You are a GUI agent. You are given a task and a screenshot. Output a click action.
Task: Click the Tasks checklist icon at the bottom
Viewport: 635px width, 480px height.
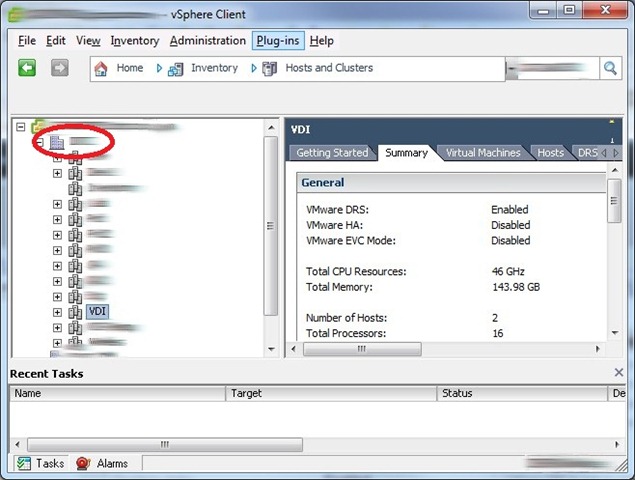[x=23, y=463]
